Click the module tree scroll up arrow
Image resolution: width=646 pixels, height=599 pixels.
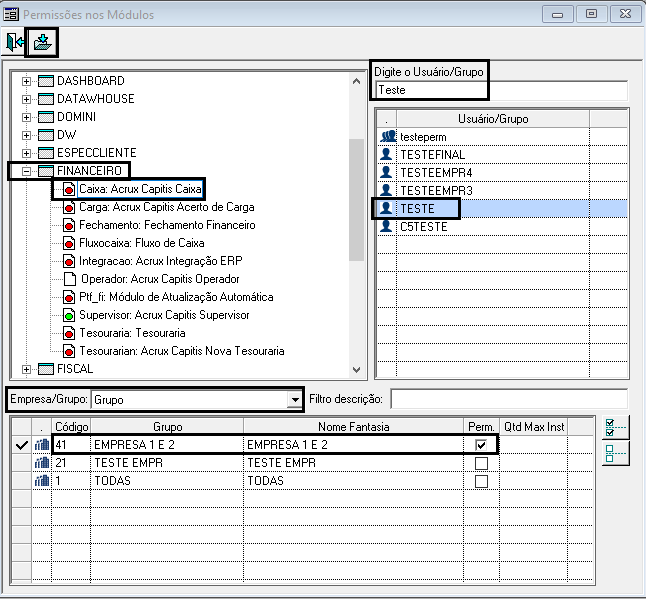point(356,81)
